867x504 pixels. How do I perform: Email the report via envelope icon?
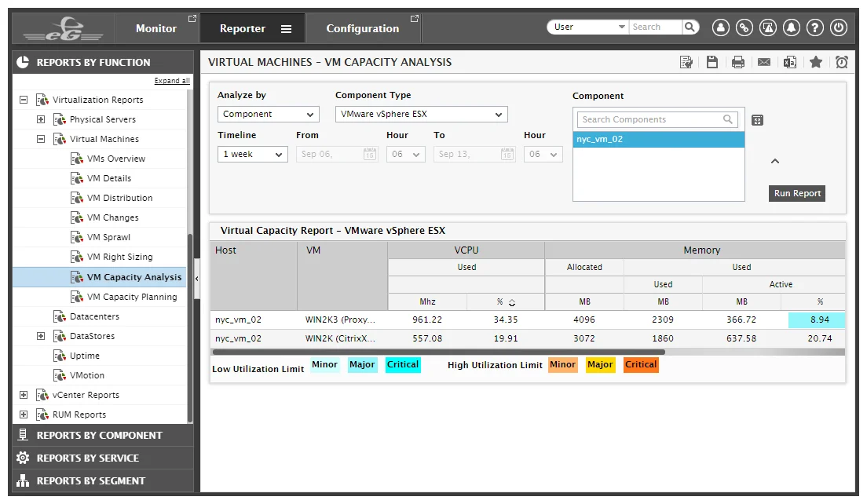tap(764, 62)
